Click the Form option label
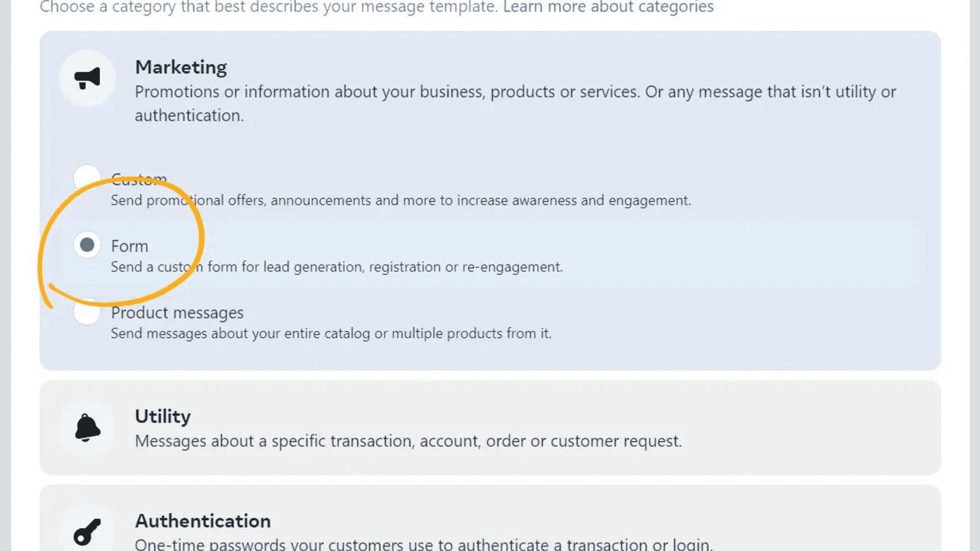The image size is (980, 551). [130, 246]
